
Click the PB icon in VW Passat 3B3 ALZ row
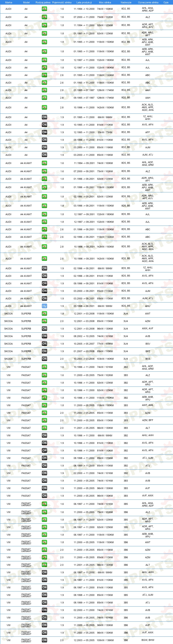(44, 375)
